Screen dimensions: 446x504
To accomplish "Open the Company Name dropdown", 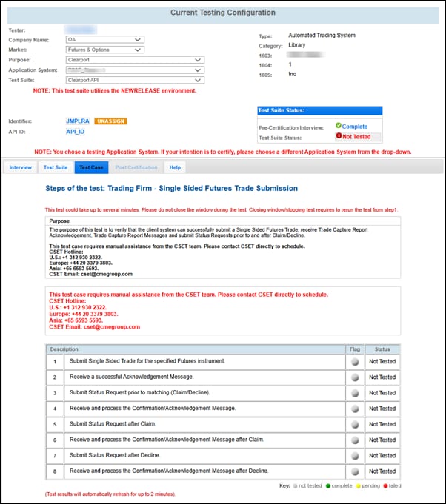I will (x=104, y=39).
